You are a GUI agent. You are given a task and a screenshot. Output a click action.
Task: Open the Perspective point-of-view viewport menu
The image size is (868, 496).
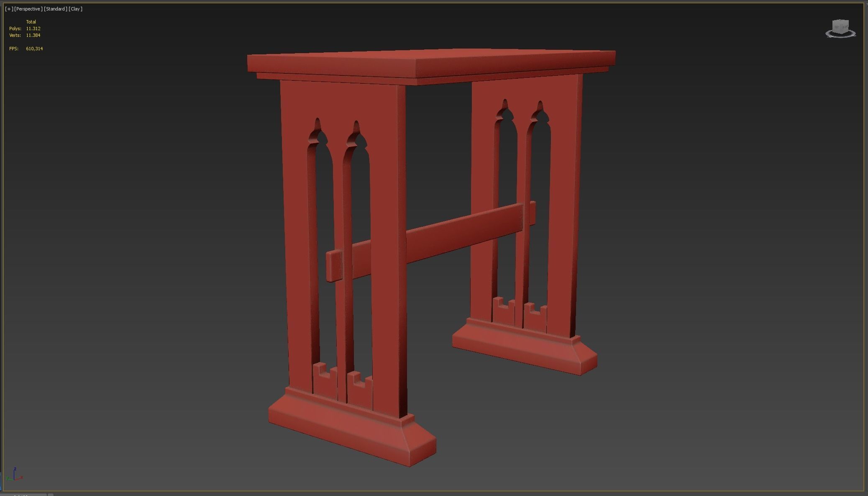click(x=28, y=9)
